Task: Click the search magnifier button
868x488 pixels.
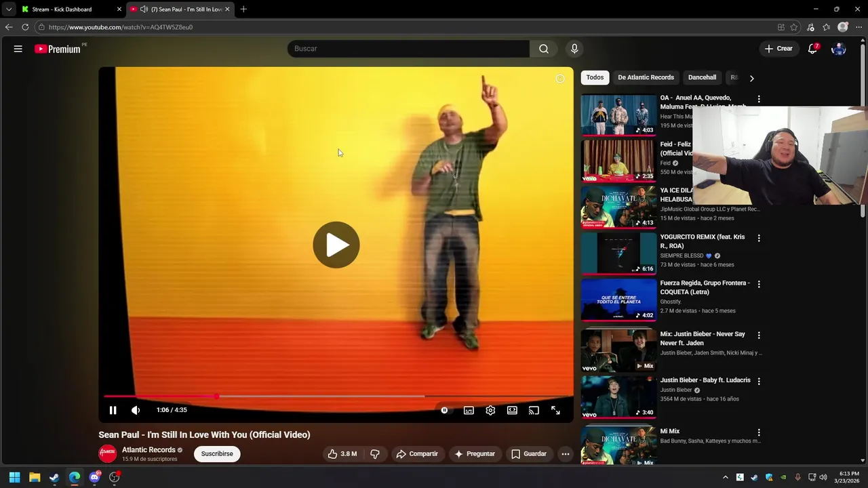Action: coord(543,49)
